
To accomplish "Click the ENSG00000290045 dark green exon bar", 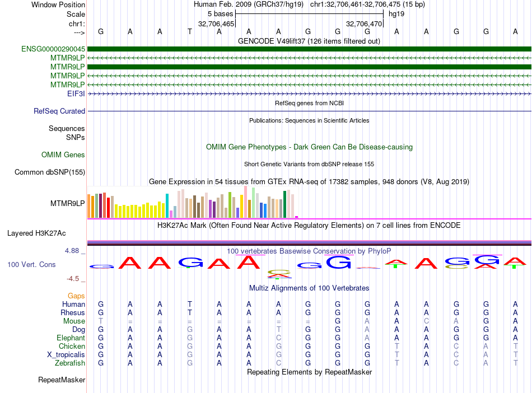I will (309, 49).
